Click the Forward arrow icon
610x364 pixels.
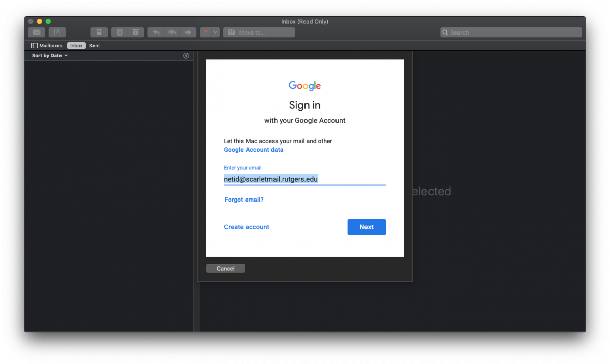(189, 32)
